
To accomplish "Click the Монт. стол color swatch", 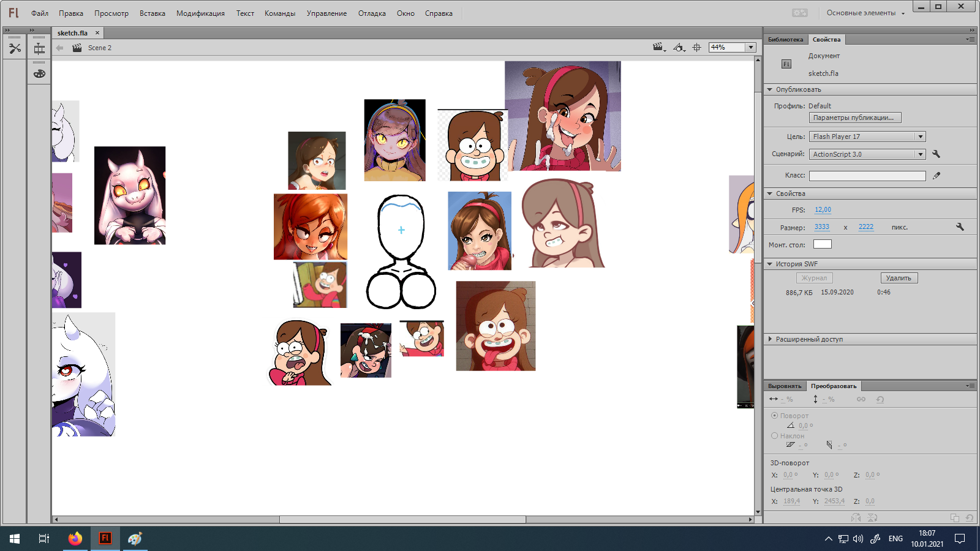I will click(x=822, y=244).
